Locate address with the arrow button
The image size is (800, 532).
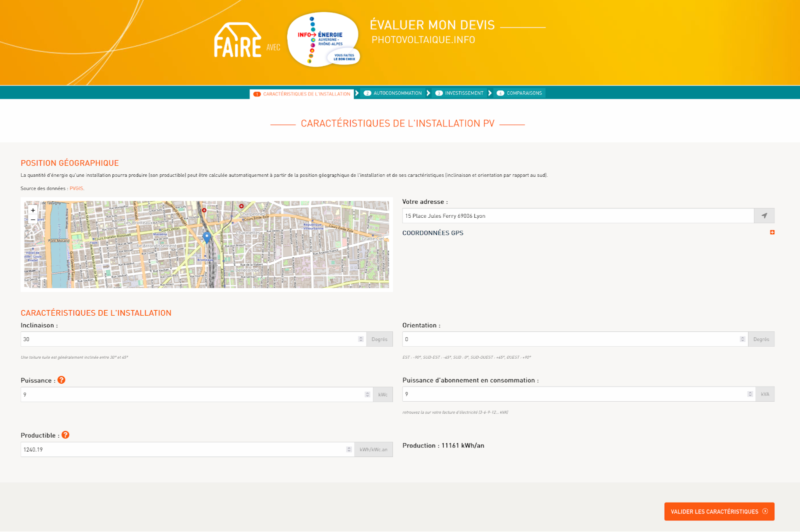[764, 216]
